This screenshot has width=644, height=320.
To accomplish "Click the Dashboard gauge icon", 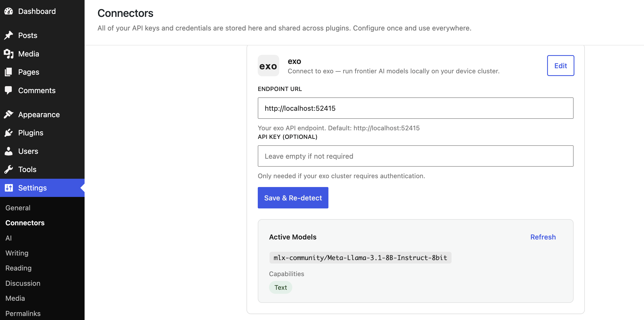I will [9, 11].
